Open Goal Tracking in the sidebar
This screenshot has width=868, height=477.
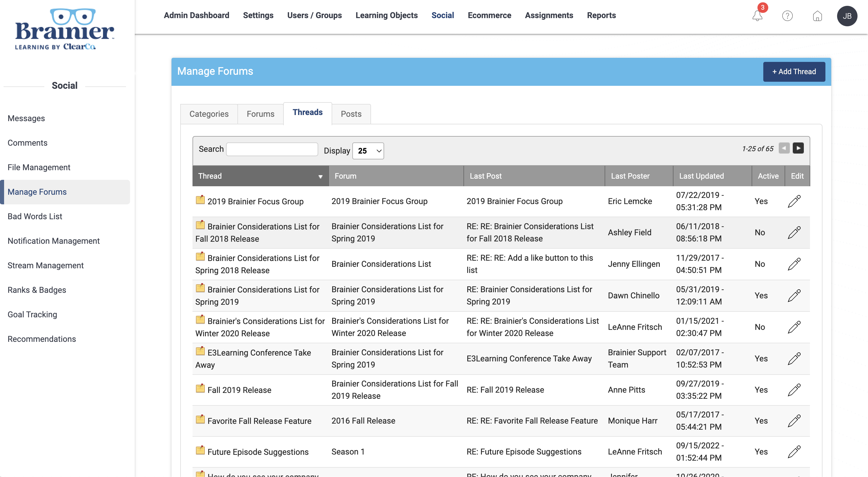[32, 314]
